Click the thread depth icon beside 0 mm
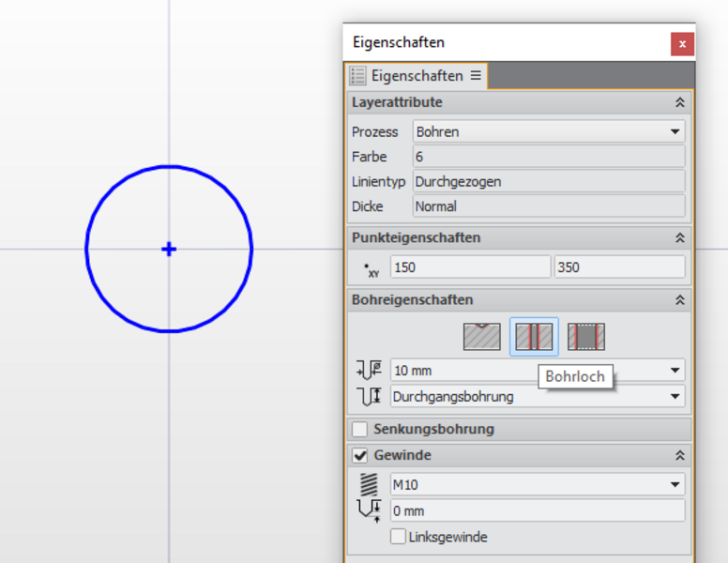Screen dimensions: 728x563 (x=369, y=510)
